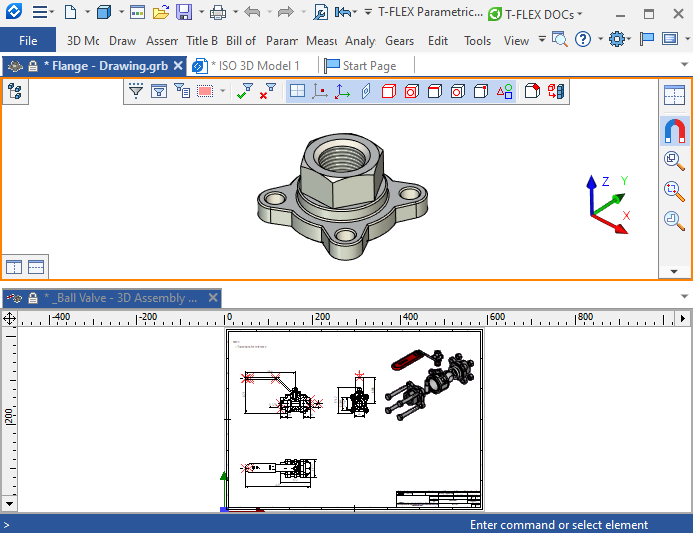Click the body with red corner icon
The width and height of the screenshot is (693, 533).
coord(532,91)
